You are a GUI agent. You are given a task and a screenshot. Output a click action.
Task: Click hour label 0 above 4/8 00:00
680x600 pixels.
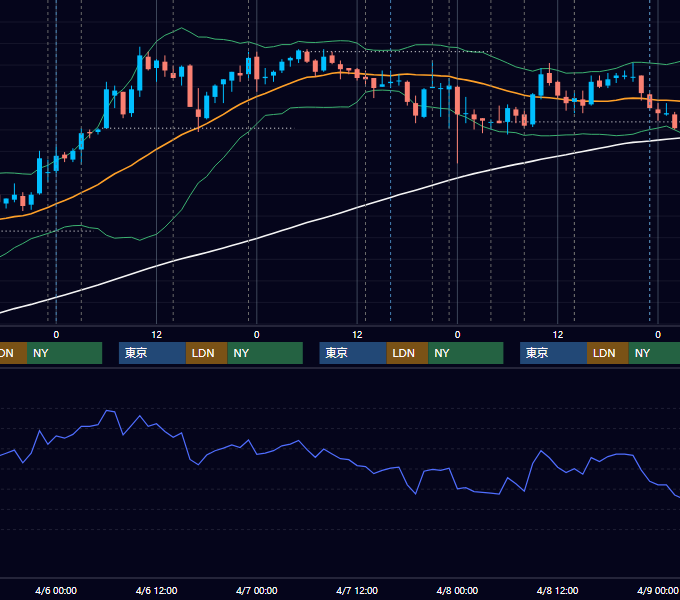pyautogui.click(x=457, y=335)
